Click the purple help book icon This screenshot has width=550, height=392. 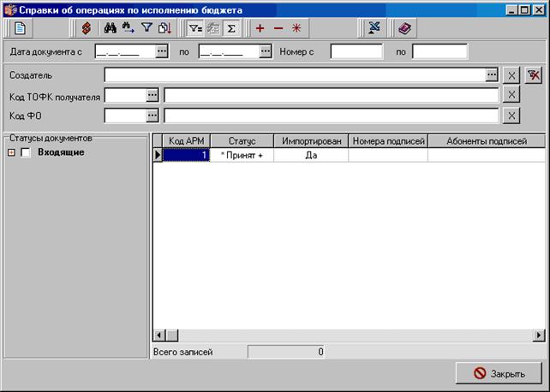404,28
